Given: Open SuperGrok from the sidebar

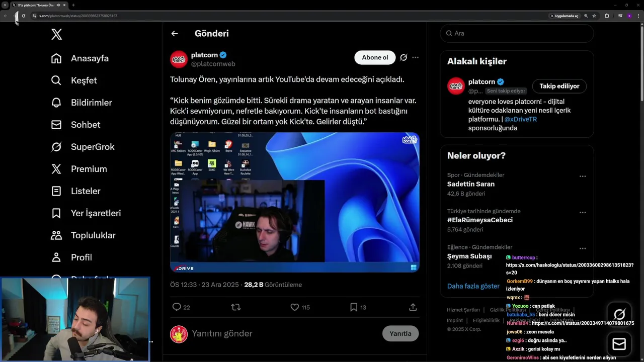Looking at the screenshot, I should [83, 147].
